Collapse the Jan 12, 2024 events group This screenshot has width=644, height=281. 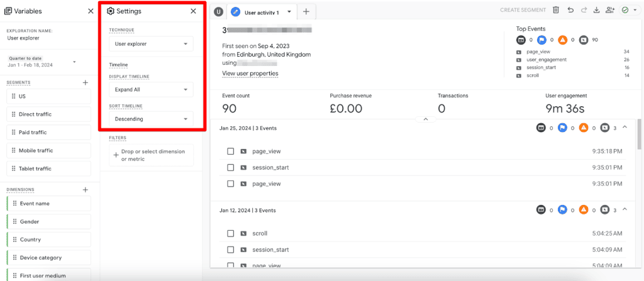pyautogui.click(x=625, y=210)
